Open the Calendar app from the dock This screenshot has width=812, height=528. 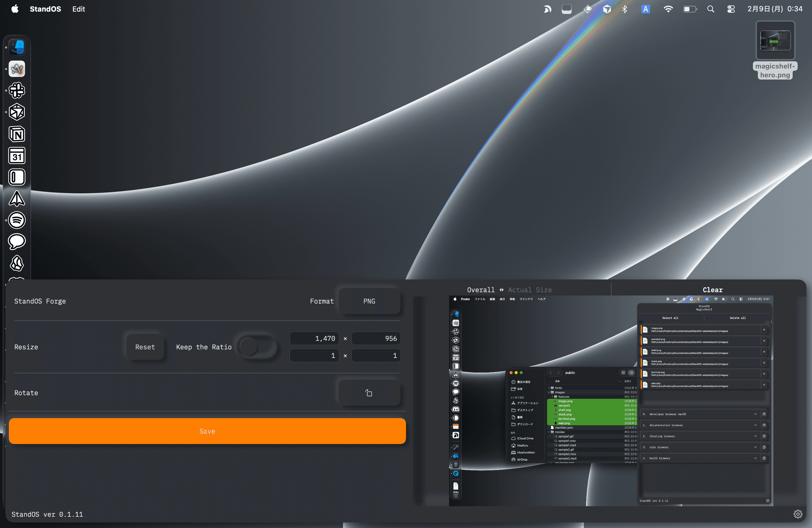pyautogui.click(x=17, y=155)
